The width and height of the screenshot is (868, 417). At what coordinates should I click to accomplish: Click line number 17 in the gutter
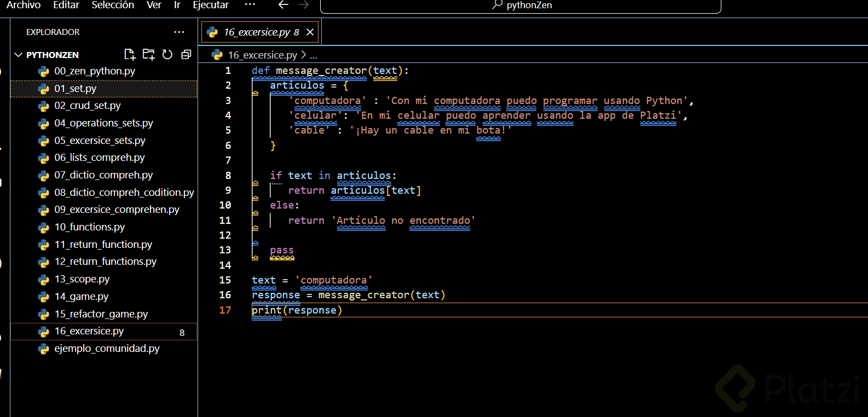coord(225,310)
